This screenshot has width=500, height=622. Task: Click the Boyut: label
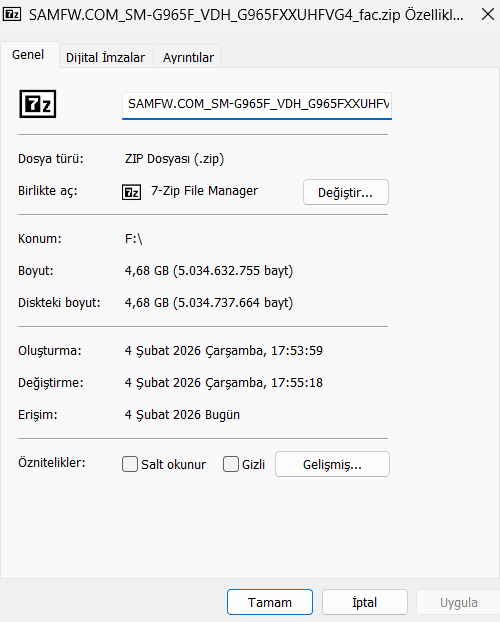[x=36, y=271]
